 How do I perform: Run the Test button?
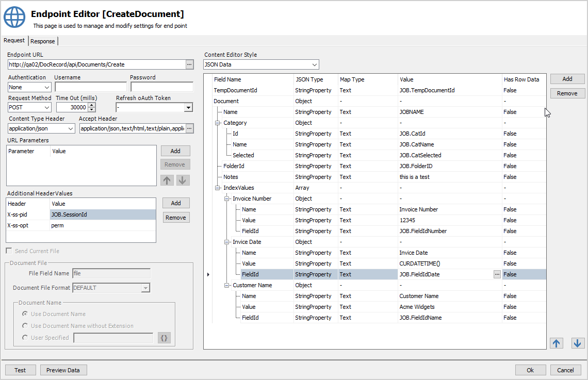(20, 370)
